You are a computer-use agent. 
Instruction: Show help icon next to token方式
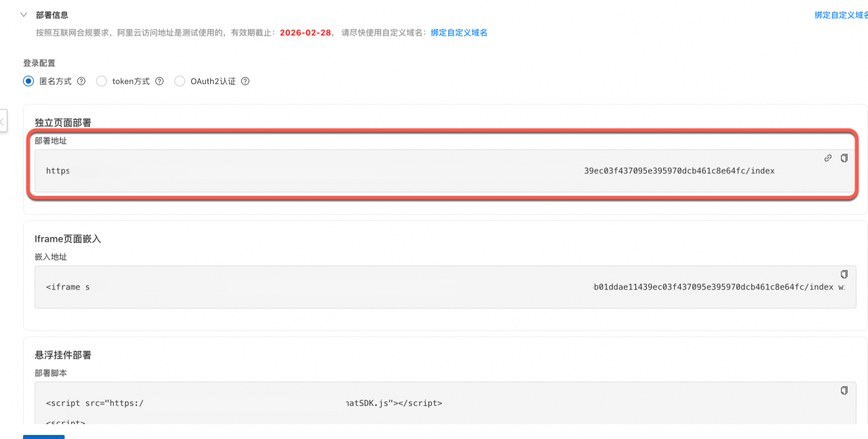coord(159,81)
